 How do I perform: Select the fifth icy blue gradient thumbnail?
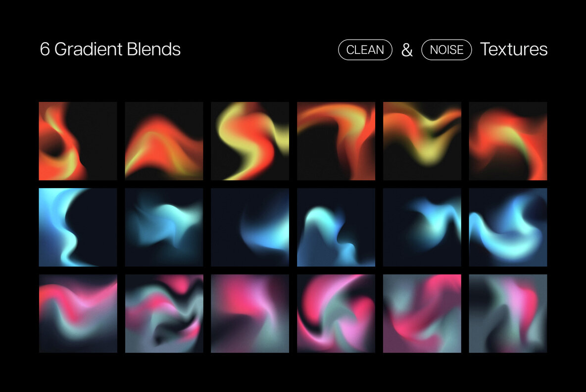(423, 227)
